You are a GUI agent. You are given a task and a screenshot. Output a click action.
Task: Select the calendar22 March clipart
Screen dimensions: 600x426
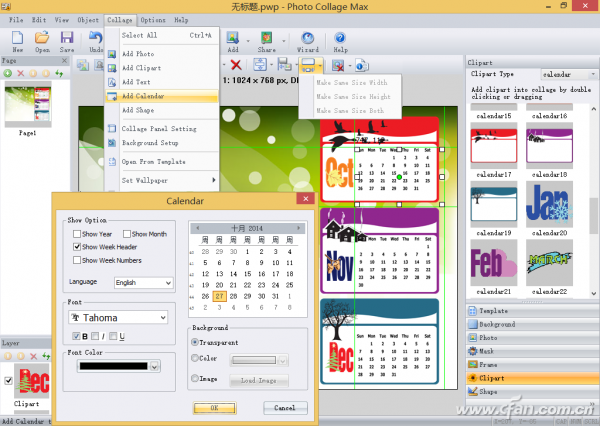[x=549, y=263]
